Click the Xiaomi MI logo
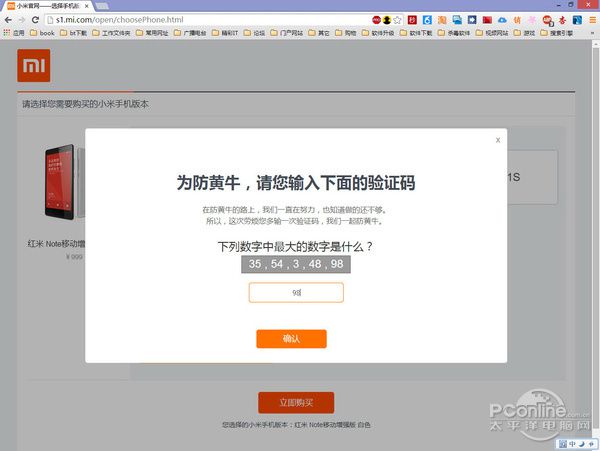Image resolution: width=600 pixels, height=451 pixels. 33,67
